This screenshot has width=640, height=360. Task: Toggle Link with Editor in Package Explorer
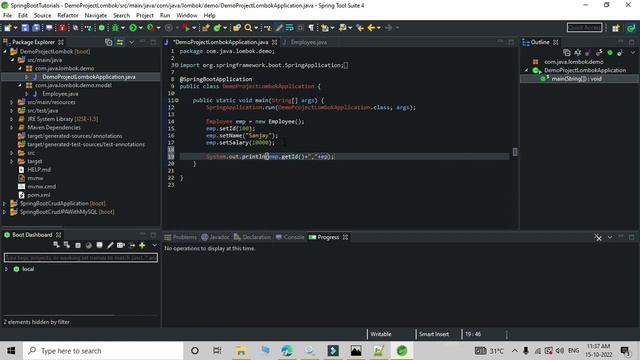tap(120, 42)
